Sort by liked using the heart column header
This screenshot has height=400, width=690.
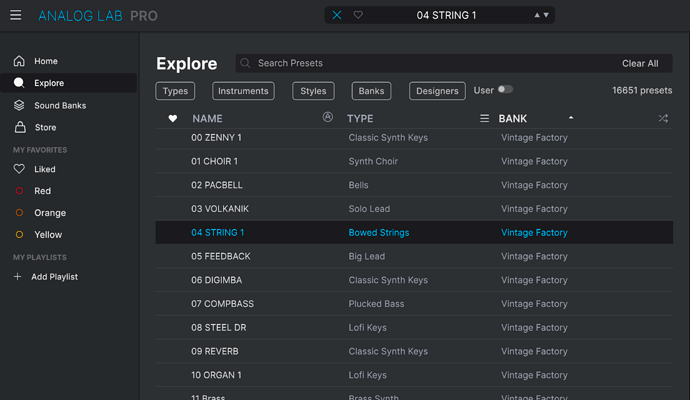tap(172, 118)
